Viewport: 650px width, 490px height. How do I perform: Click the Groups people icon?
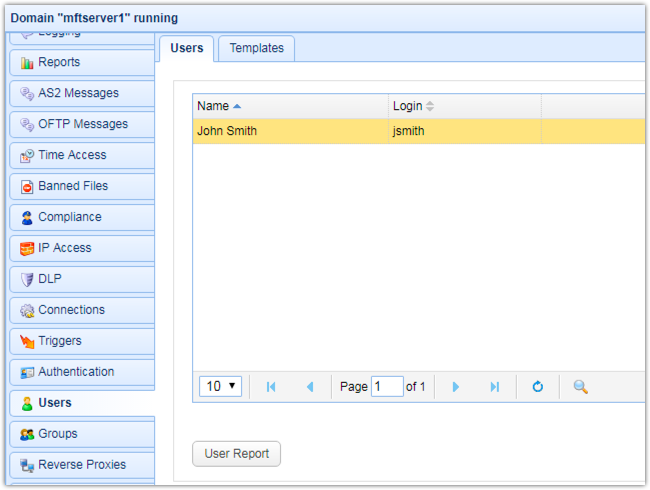[x=27, y=434]
